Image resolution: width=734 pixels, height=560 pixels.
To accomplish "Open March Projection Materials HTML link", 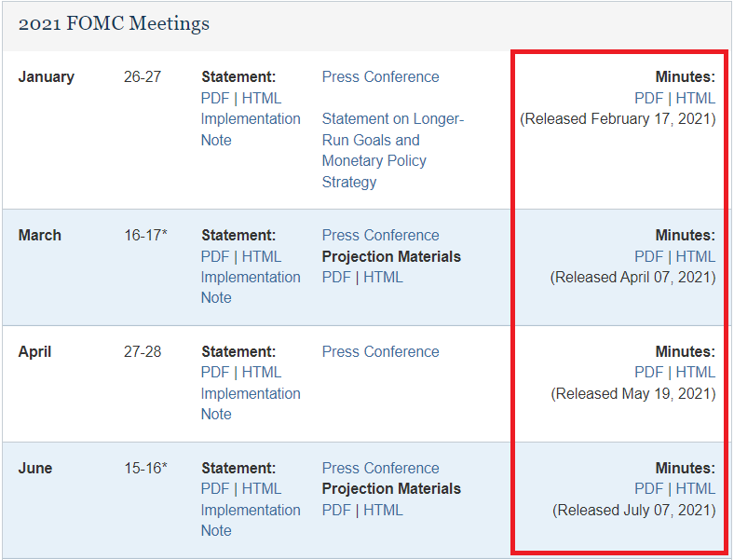I will [x=383, y=277].
